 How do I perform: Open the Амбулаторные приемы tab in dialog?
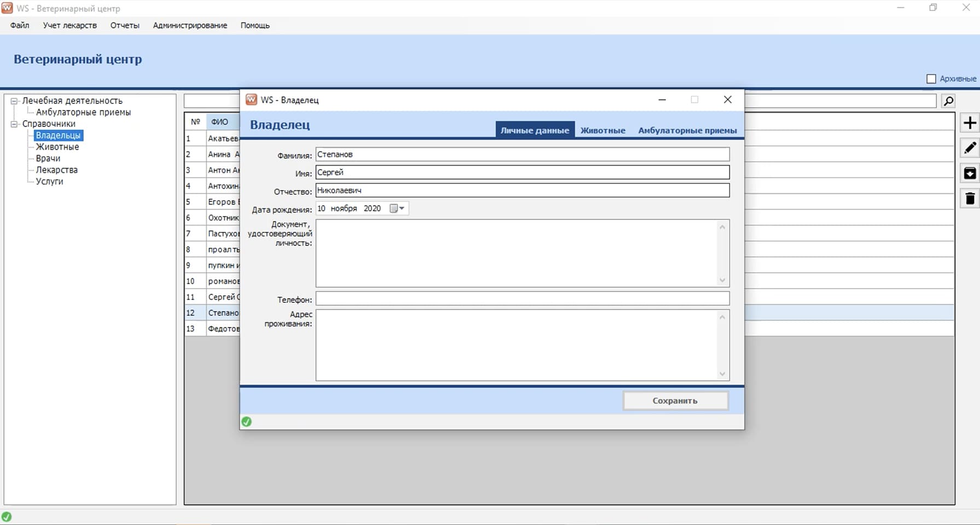click(687, 130)
